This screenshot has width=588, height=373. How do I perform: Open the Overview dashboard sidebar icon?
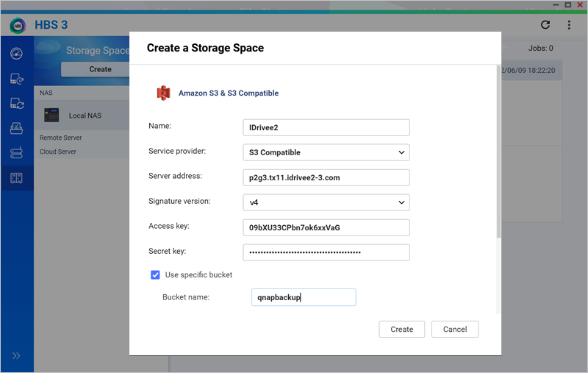[x=16, y=53]
